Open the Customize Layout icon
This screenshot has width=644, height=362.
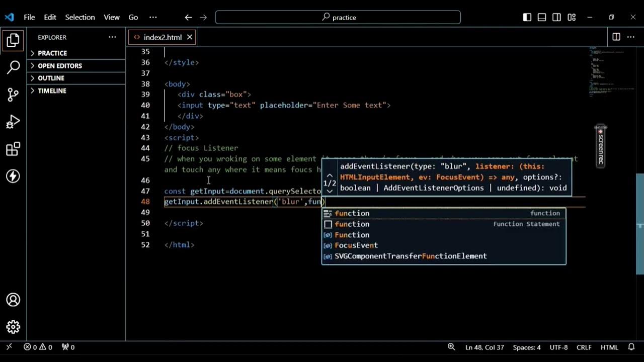[572, 17]
